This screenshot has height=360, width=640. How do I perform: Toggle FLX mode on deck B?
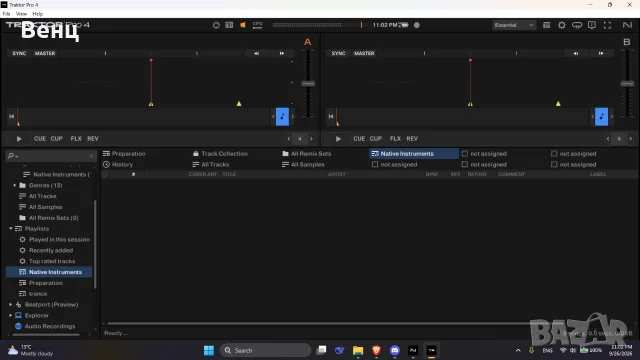[x=395, y=139]
